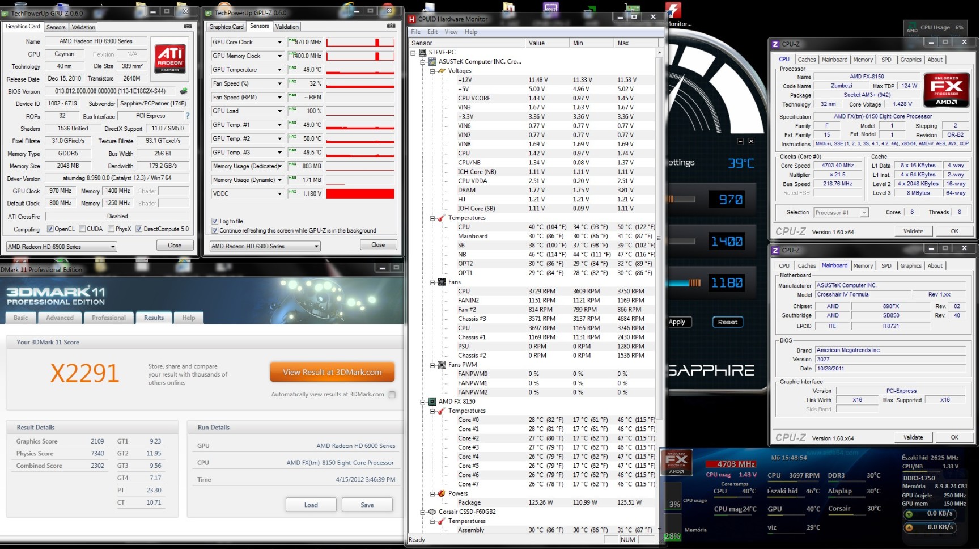980x549 pixels.
Task: Click the Bus Interface question mark icon
Action: (188, 116)
